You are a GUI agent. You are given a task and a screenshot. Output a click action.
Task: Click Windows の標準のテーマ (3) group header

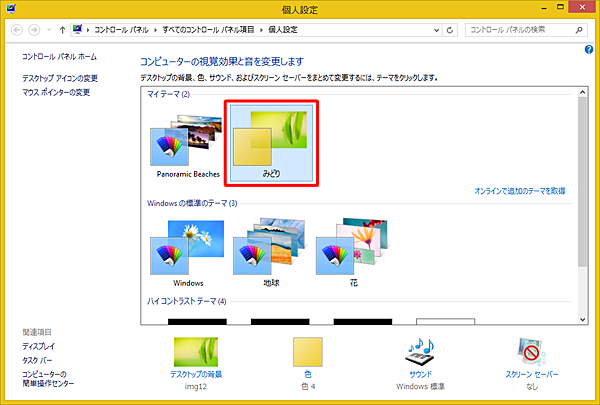[x=192, y=203]
